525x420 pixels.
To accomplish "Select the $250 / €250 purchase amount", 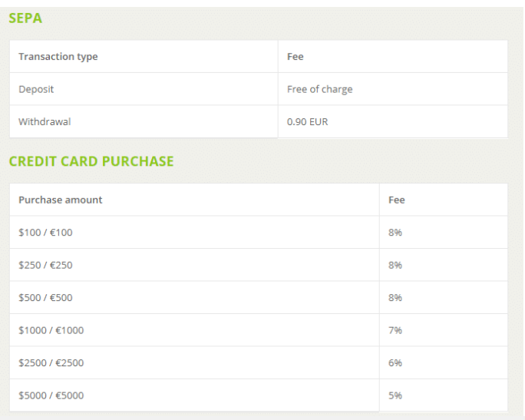I will tap(45, 265).
